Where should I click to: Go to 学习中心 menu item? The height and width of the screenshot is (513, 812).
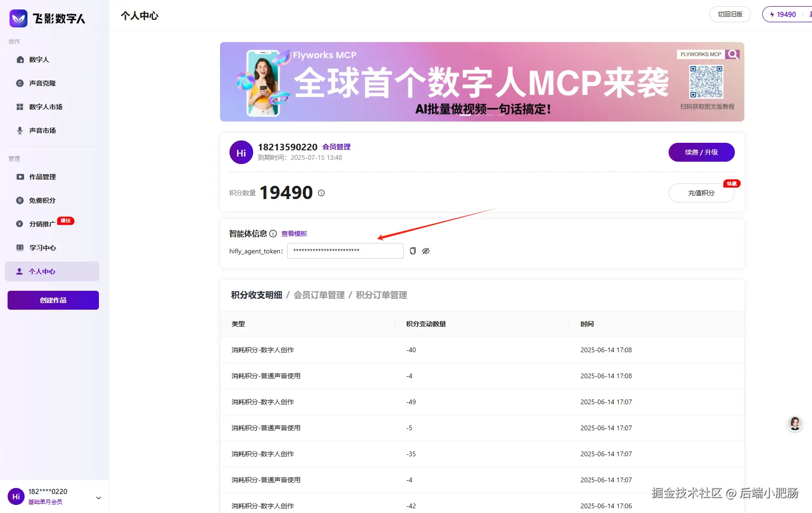coord(52,248)
